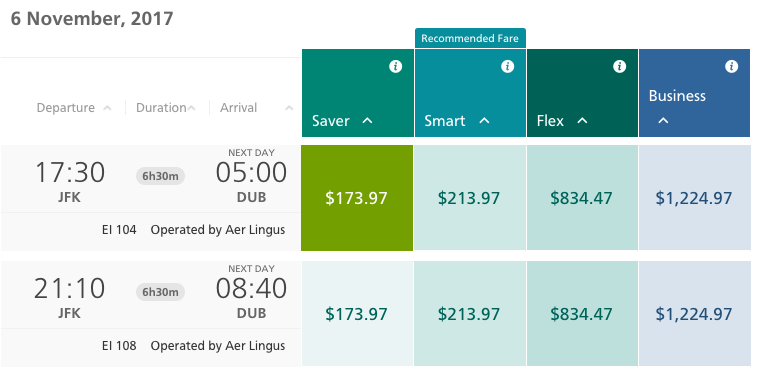Open info icon on Saver fare header
The height and width of the screenshot is (377, 767).
pyautogui.click(x=395, y=66)
